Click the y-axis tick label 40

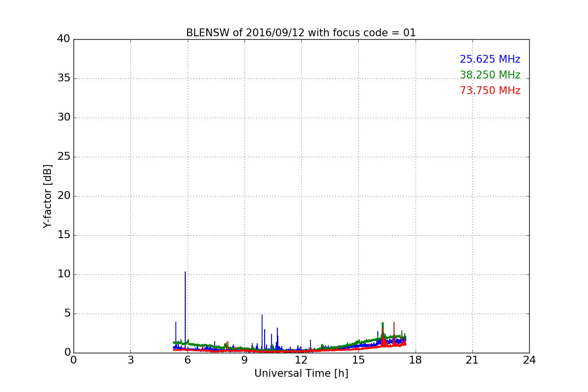(64, 39)
